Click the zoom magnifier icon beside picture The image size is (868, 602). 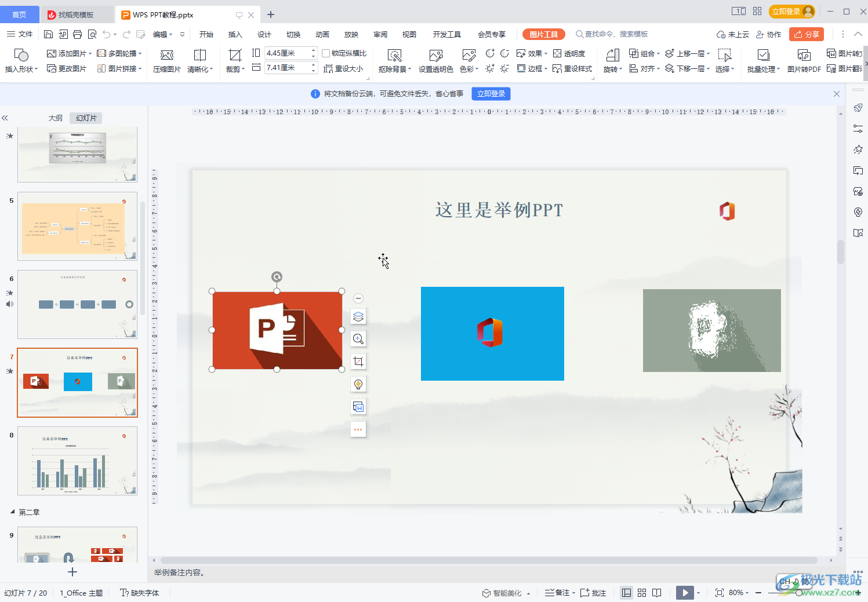[x=358, y=339]
